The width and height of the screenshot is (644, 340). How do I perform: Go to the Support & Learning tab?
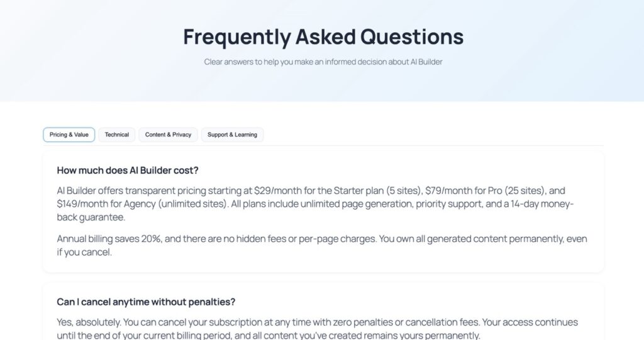[x=232, y=134]
